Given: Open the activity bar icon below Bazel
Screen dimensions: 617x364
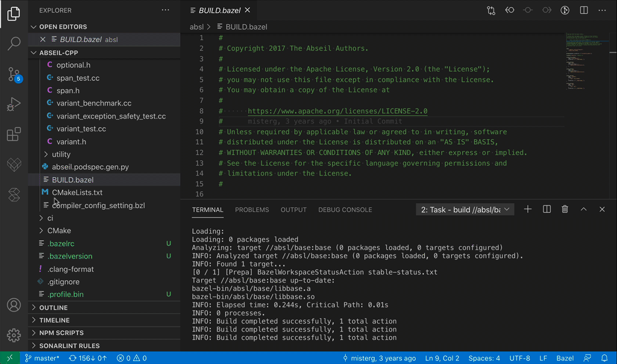Looking at the screenshot, I should point(14,195).
